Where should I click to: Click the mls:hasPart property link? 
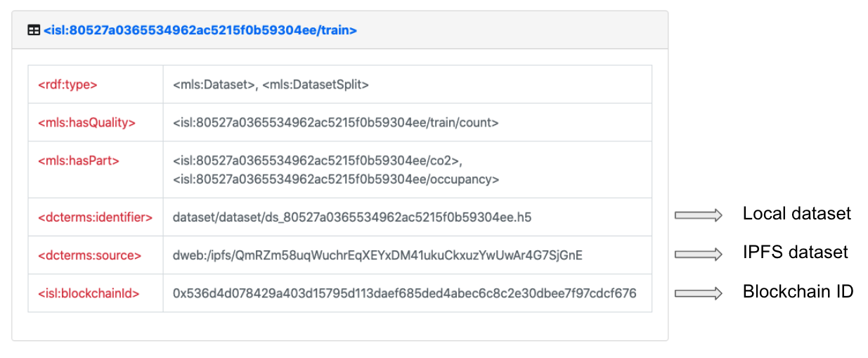coord(78,160)
